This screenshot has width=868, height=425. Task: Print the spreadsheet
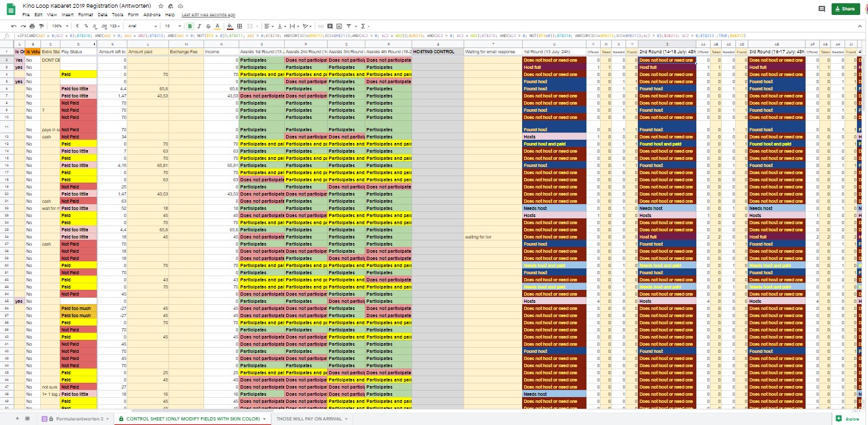[x=32, y=26]
